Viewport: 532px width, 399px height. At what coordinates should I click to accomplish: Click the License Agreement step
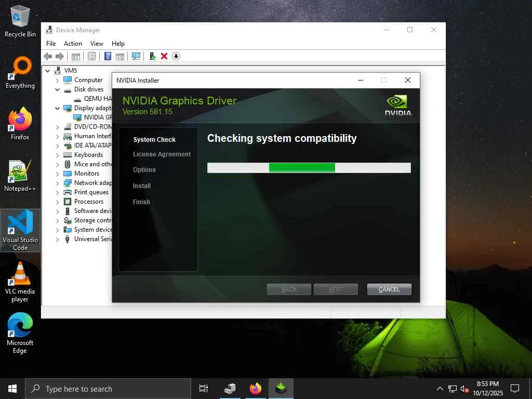point(162,154)
